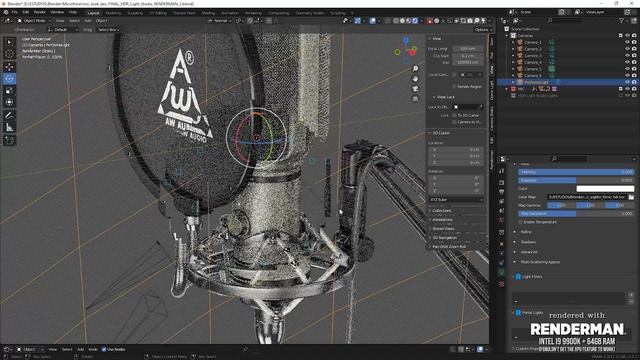Switch to the Shading workspace tab
This screenshot has width=640, height=360.
[208, 13]
